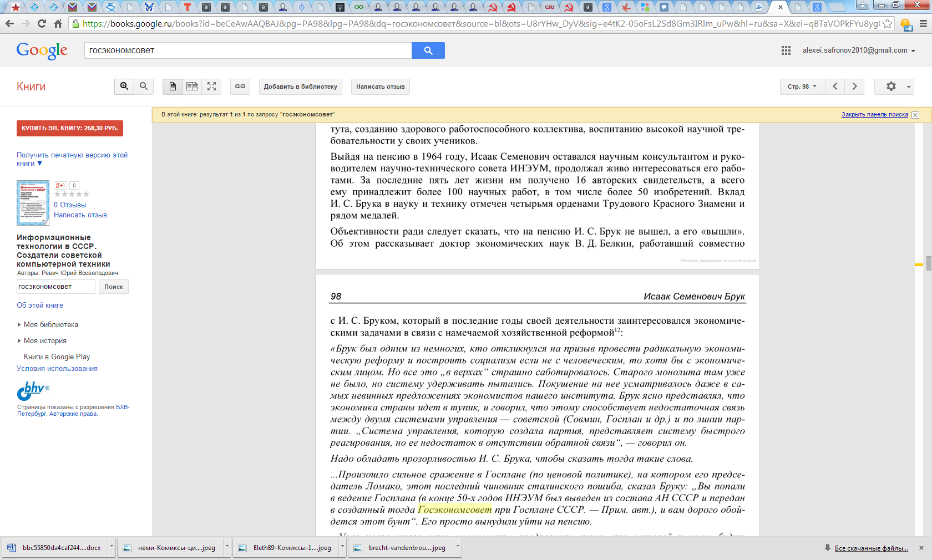Click the browser address bar URL
The image size is (932, 560).
(x=480, y=23)
